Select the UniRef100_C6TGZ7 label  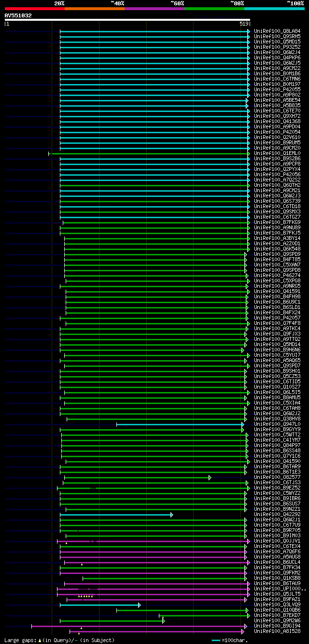[277, 217]
